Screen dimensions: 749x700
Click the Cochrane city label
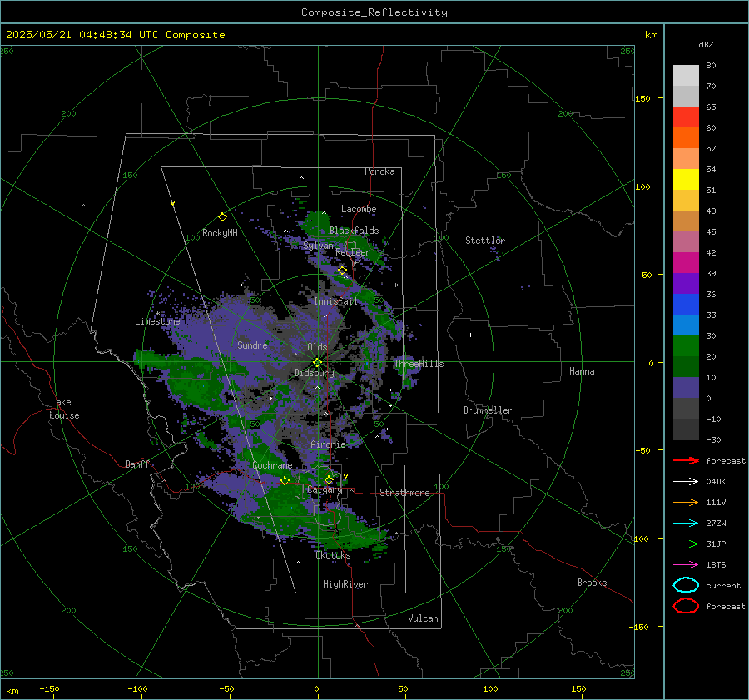pyautogui.click(x=272, y=465)
